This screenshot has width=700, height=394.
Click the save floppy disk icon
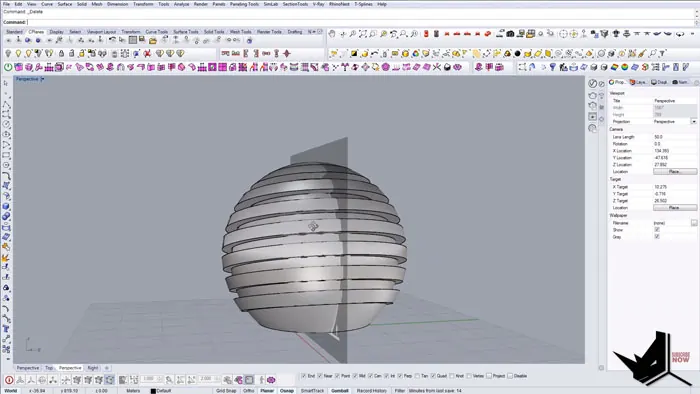142,40
